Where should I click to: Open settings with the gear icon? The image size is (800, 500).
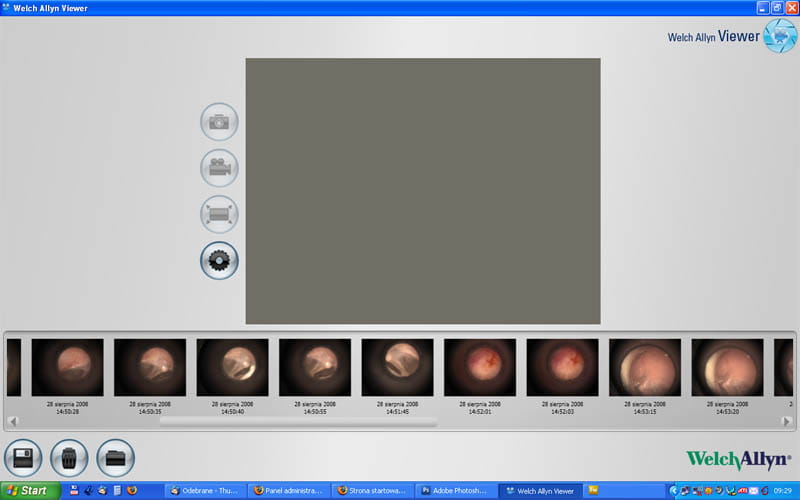(x=219, y=260)
